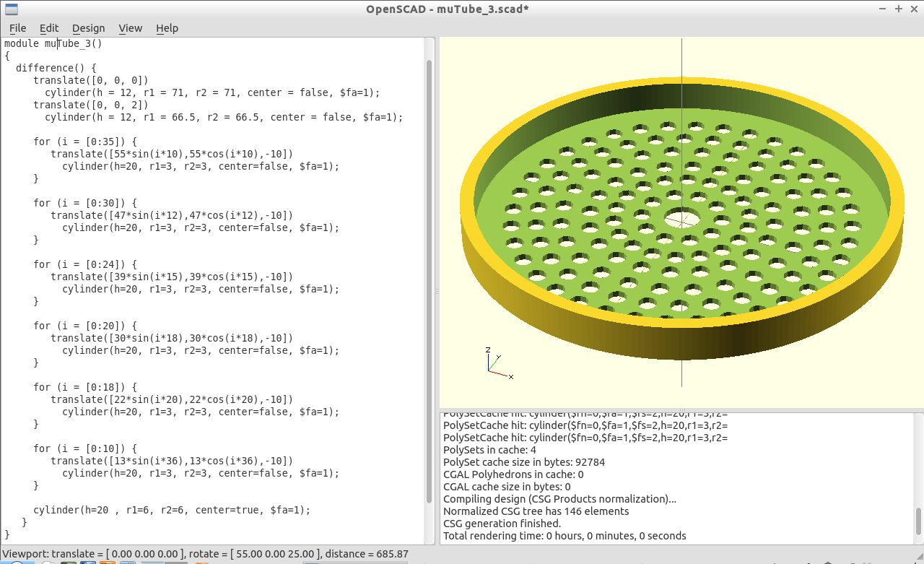Close the OpenSCAD window
This screenshot has width=924, height=564.
tap(913, 9)
